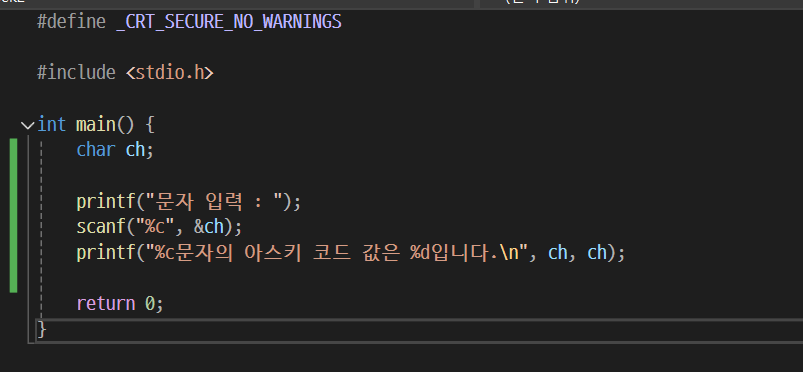The height and width of the screenshot is (372, 803).
Task: Click the &ch argument in scanf
Action: pyautogui.click(x=209, y=226)
